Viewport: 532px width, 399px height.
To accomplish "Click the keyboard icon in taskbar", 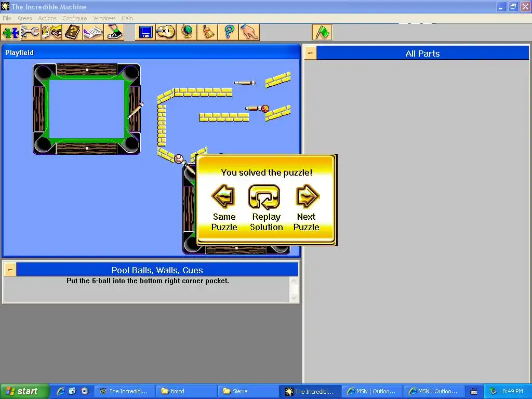I will click(x=474, y=392).
